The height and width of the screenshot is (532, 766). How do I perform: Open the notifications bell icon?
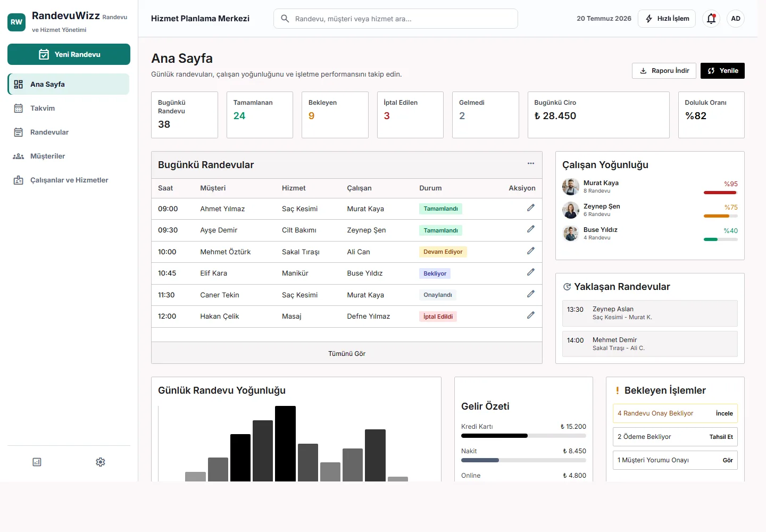click(x=711, y=19)
